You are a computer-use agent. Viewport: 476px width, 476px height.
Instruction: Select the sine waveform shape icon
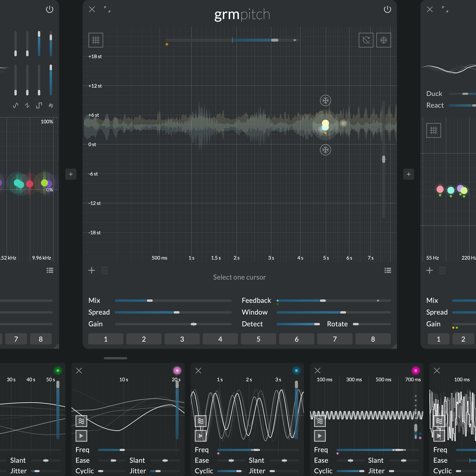(x=15, y=105)
